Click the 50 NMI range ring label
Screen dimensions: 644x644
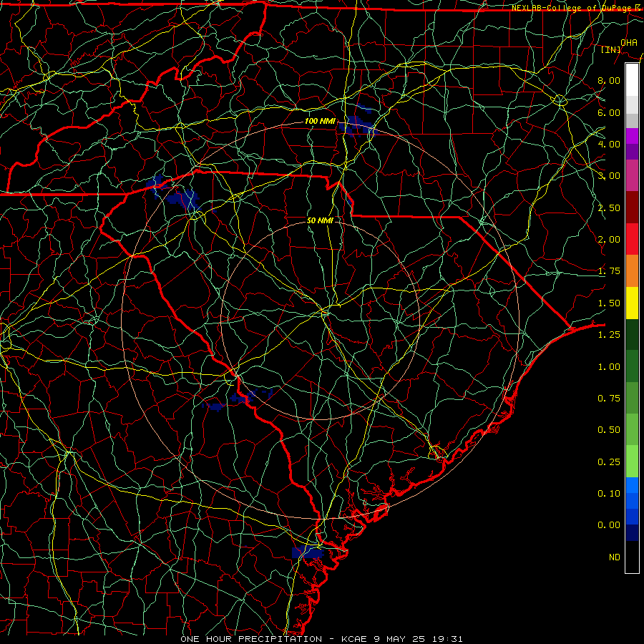pos(320,220)
